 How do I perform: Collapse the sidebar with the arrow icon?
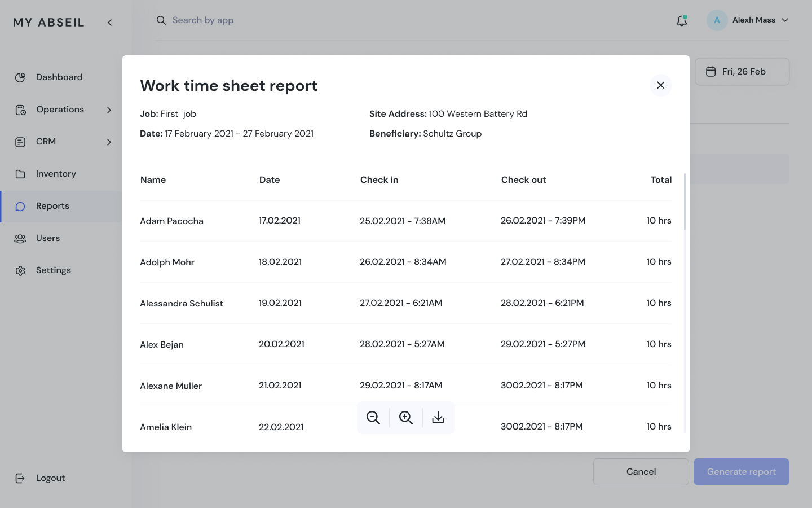point(110,23)
